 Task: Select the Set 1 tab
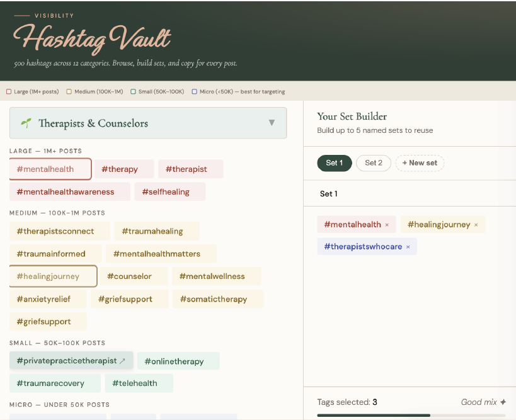pyautogui.click(x=334, y=162)
